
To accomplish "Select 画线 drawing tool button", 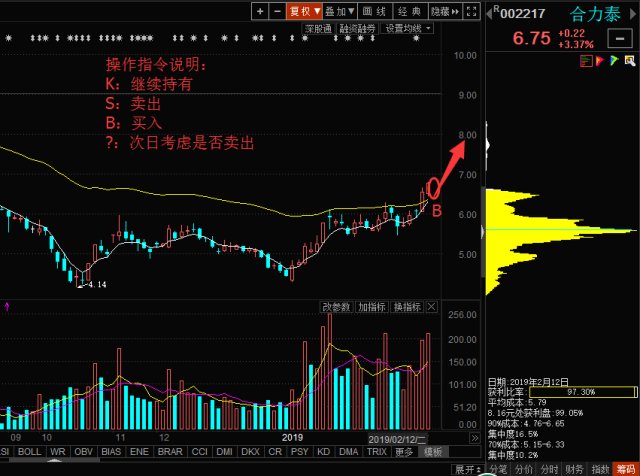I will (x=375, y=11).
